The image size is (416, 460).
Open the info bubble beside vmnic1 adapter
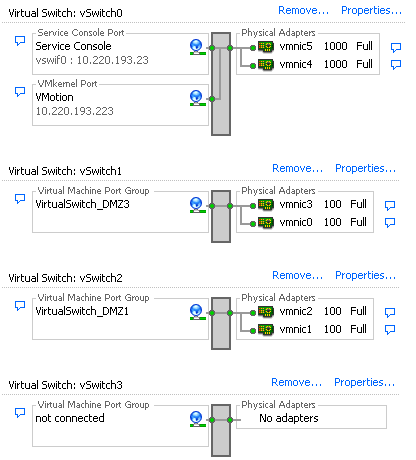click(x=390, y=330)
